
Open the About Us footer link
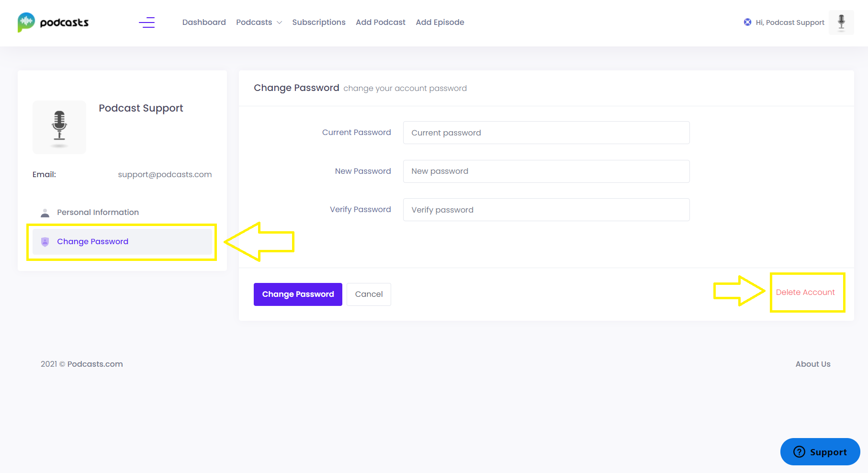(x=813, y=364)
